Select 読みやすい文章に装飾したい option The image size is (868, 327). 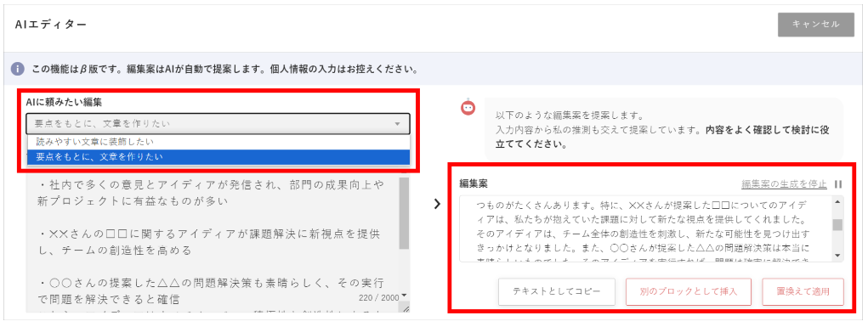tap(218, 142)
